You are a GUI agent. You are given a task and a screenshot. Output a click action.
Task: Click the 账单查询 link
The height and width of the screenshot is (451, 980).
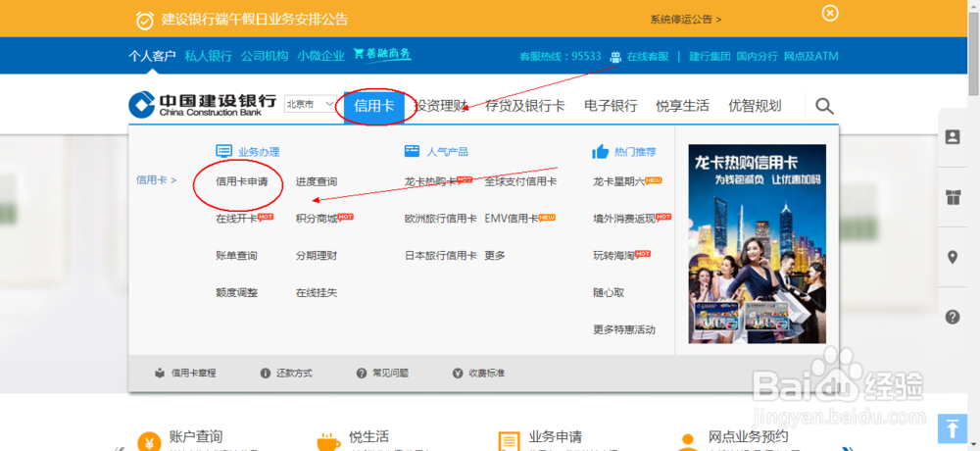coord(236,256)
